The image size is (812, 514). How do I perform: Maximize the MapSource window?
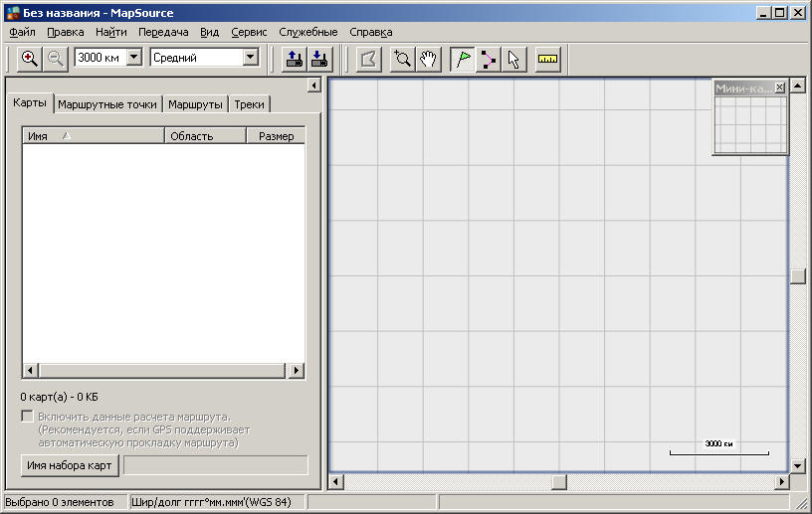pos(779,13)
